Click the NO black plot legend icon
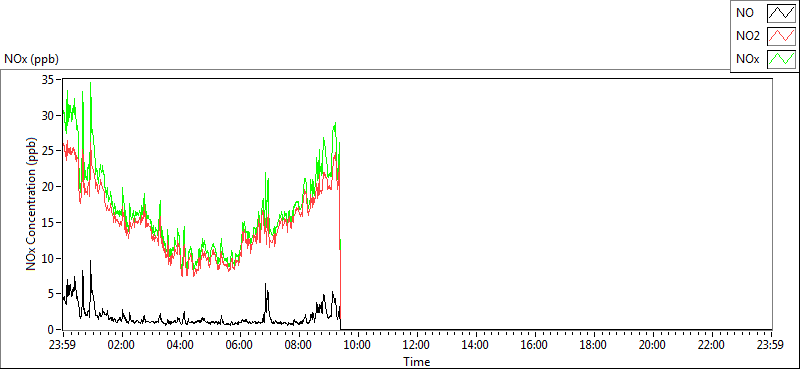 [782, 13]
